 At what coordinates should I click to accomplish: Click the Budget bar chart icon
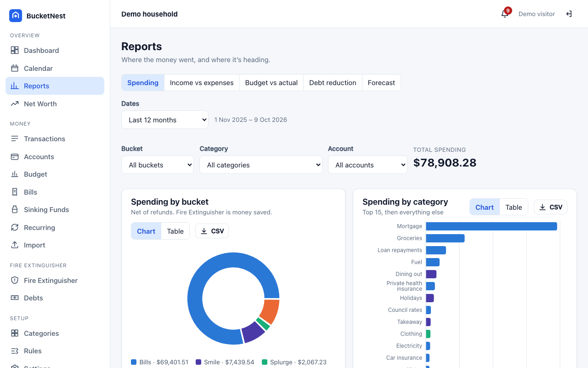click(15, 174)
